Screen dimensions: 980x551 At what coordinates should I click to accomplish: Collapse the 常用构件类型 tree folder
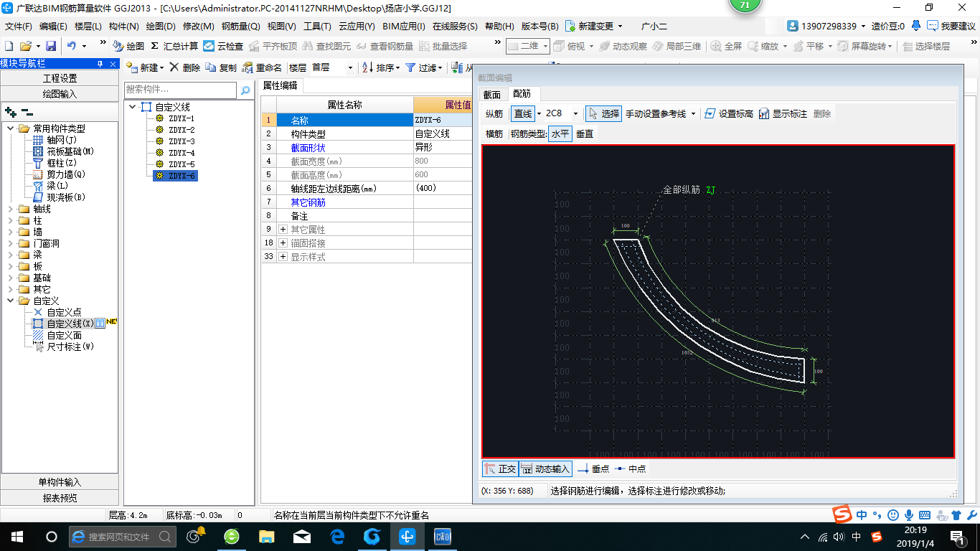tap(10, 128)
